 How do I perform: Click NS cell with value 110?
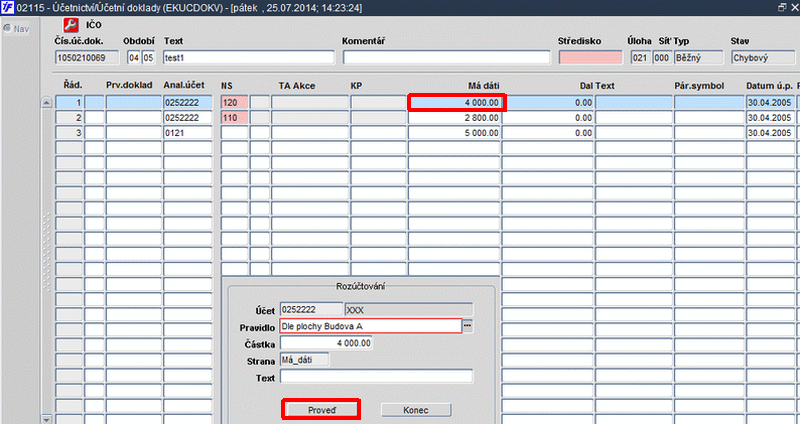coord(235,118)
